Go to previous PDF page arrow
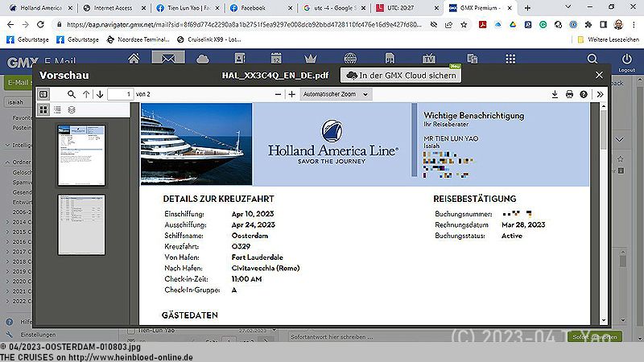 coord(86,94)
